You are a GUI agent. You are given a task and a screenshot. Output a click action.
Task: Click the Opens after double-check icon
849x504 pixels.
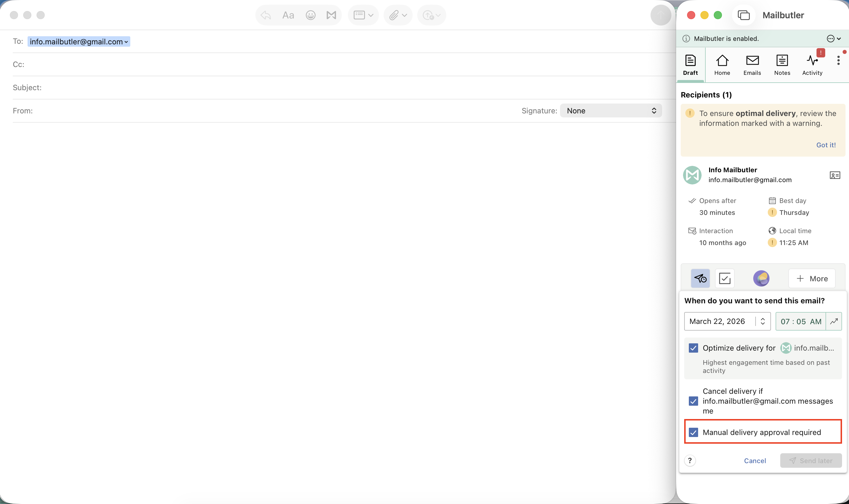click(x=692, y=201)
